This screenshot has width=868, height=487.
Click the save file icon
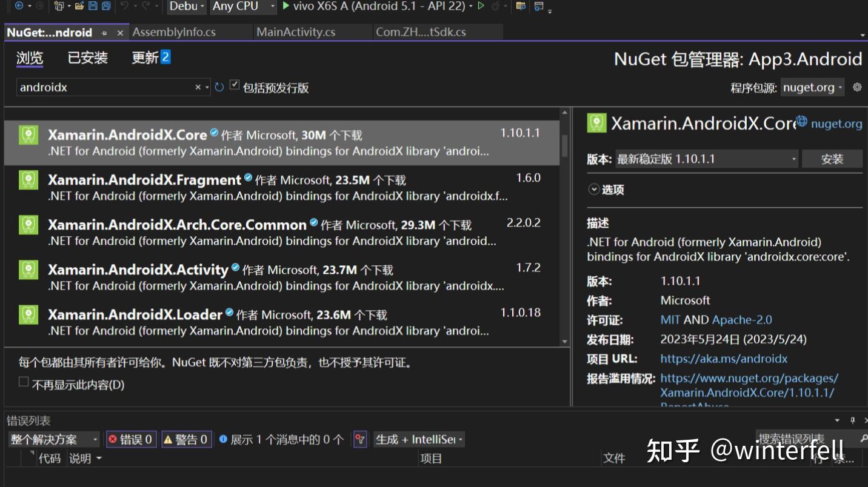pos(93,6)
